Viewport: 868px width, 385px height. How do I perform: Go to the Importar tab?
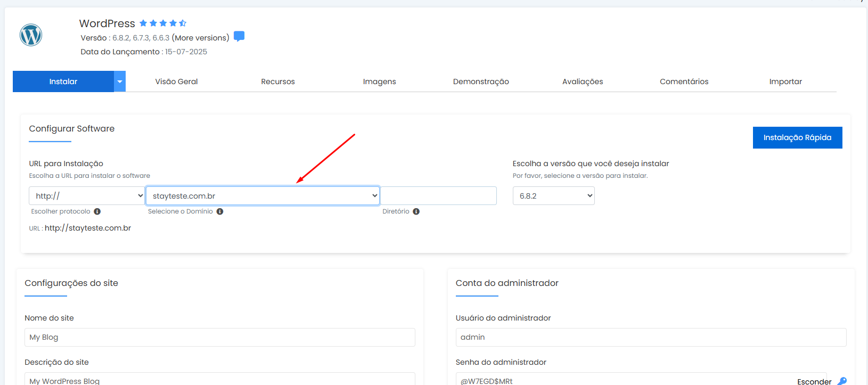pyautogui.click(x=785, y=81)
